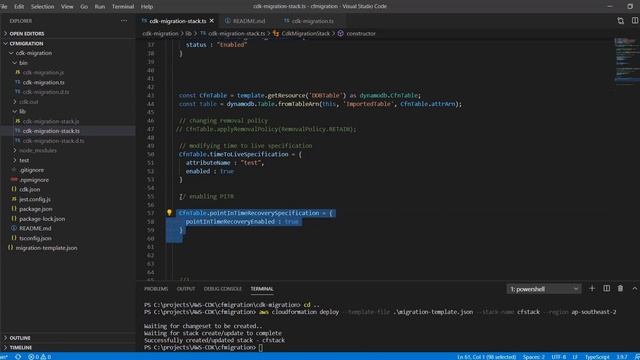Click the editor minimap
Image resolution: width=640 pixels, height=360 pixels.
pos(626,61)
